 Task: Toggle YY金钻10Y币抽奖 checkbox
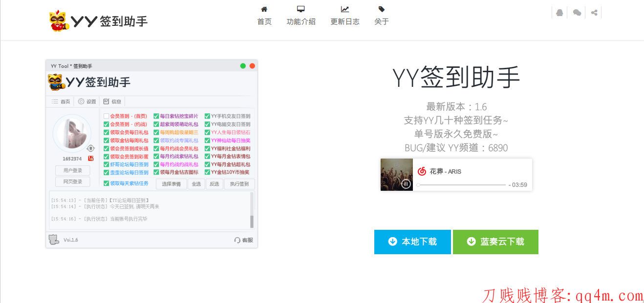(x=208, y=172)
